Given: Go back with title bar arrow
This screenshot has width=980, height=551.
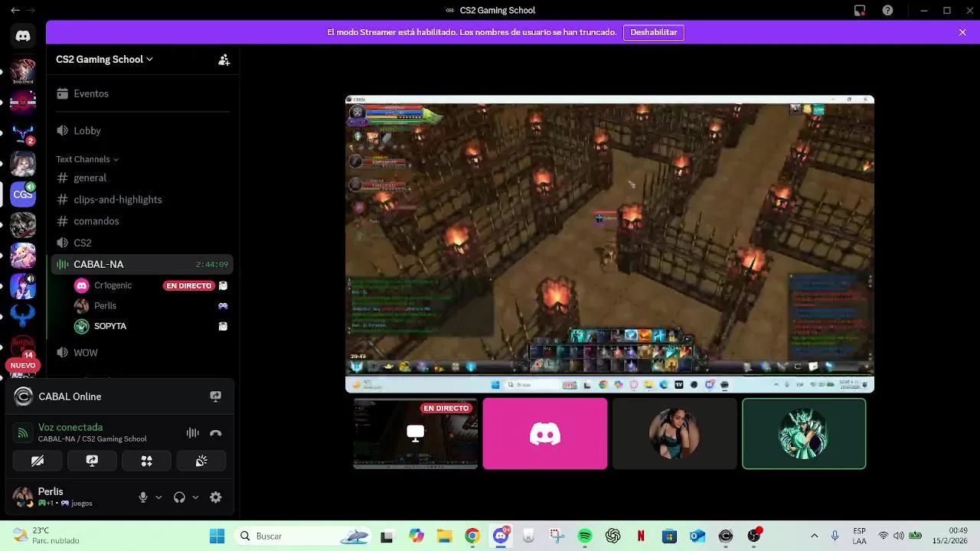Looking at the screenshot, I should [x=15, y=11].
